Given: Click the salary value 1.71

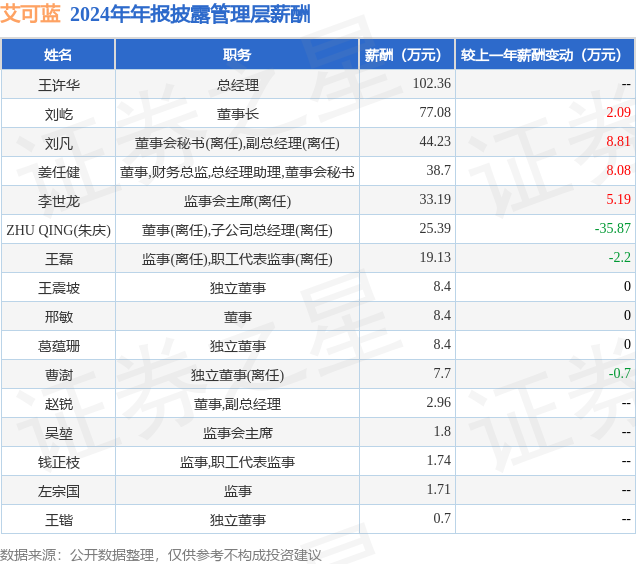Looking at the screenshot, I should pos(438,490).
